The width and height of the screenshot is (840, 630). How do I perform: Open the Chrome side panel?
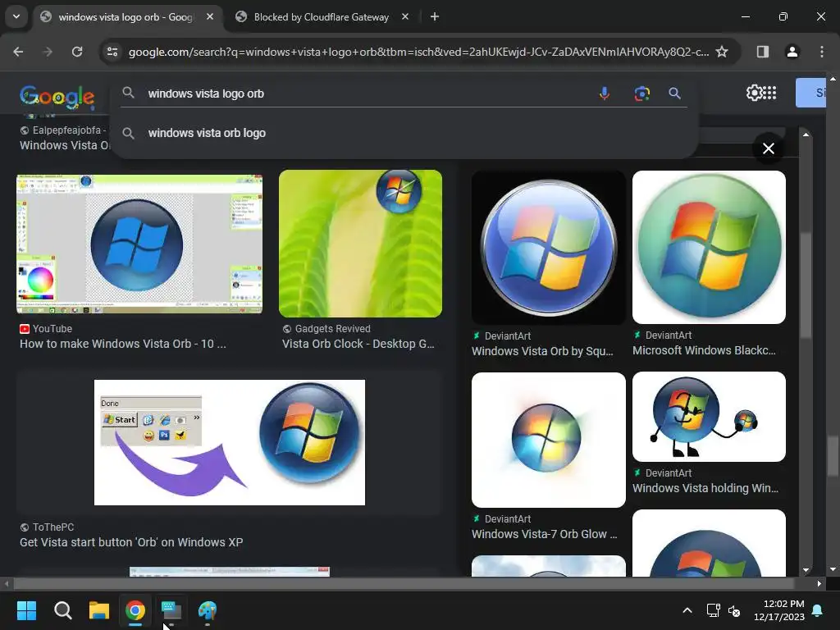762,52
